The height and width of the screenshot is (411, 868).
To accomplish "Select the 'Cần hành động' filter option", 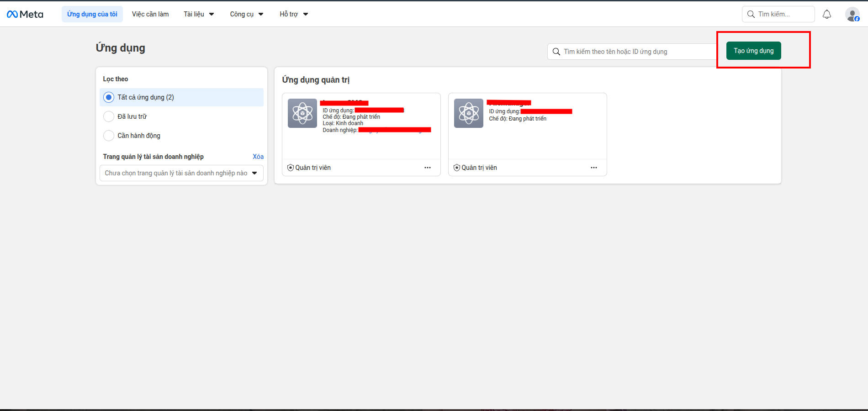I will pos(109,136).
